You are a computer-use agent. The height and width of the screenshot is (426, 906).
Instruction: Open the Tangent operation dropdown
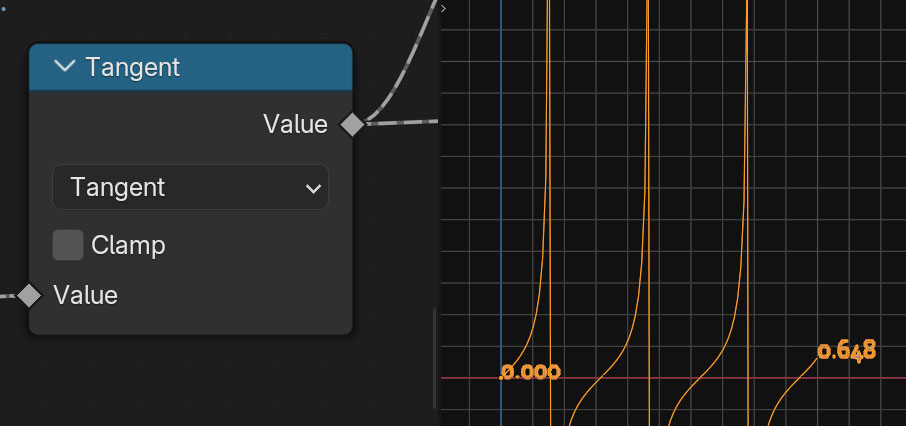[x=190, y=187]
